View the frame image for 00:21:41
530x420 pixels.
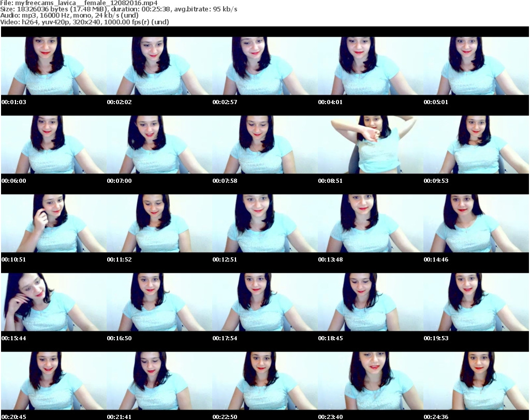click(x=159, y=381)
